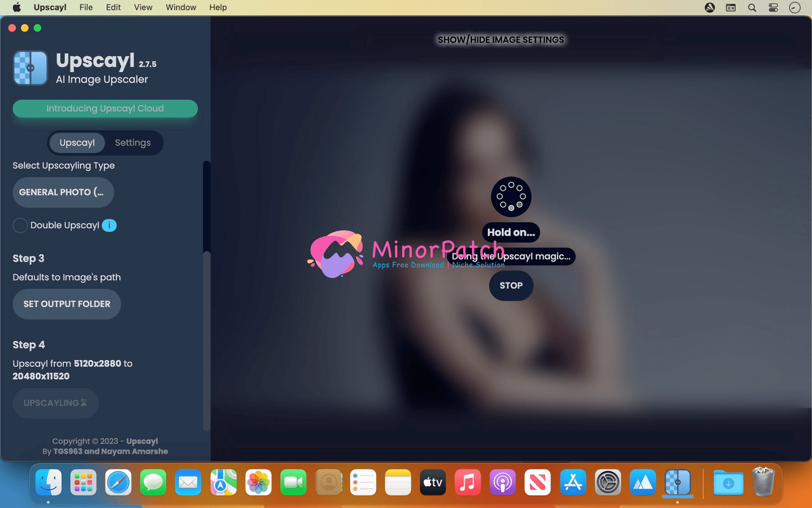Open Mail from the dock
Viewport: 812px width, 508px height.
click(x=188, y=483)
